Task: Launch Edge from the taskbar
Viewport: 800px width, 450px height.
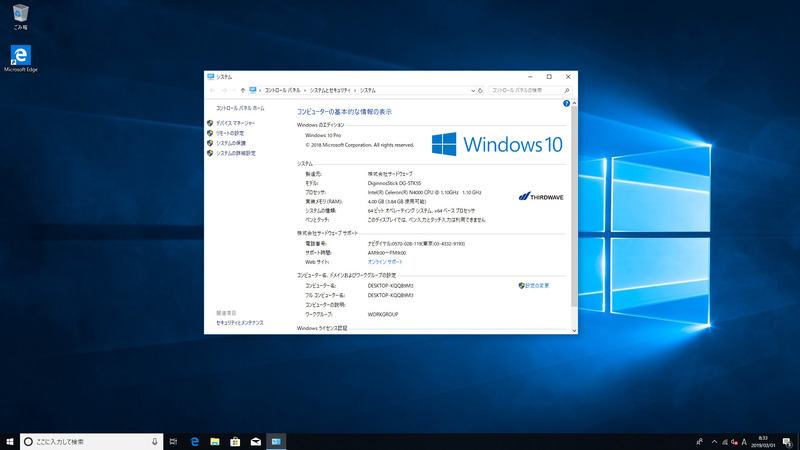Action: [194, 441]
